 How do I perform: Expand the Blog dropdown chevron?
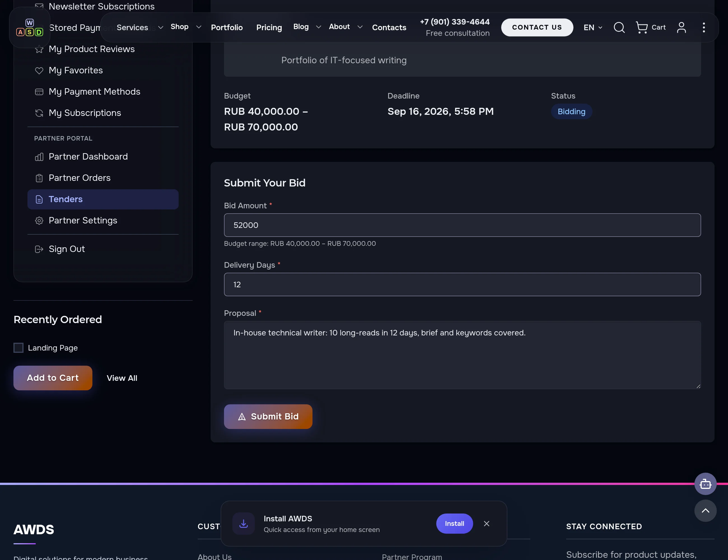click(318, 27)
